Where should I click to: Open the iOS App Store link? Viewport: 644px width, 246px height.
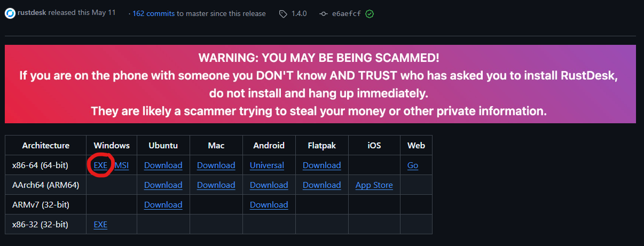click(374, 185)
